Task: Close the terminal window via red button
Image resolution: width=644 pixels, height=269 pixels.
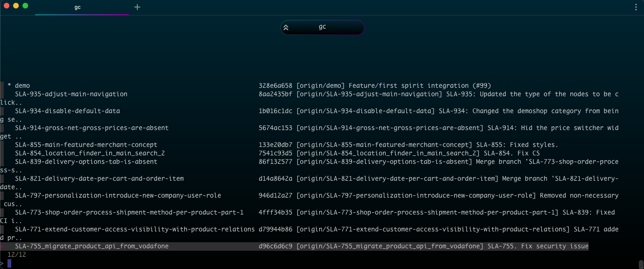Action: click(7, 6)
